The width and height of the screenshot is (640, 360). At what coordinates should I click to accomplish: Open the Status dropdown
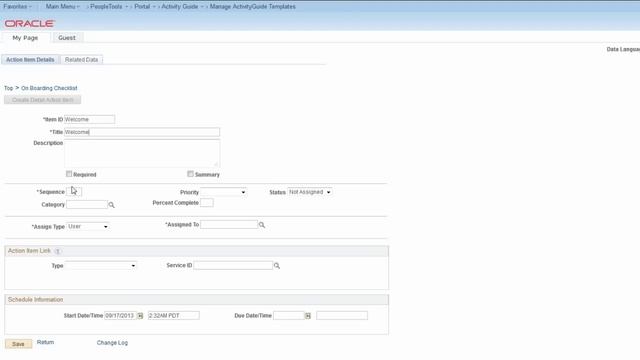point(309,192)
